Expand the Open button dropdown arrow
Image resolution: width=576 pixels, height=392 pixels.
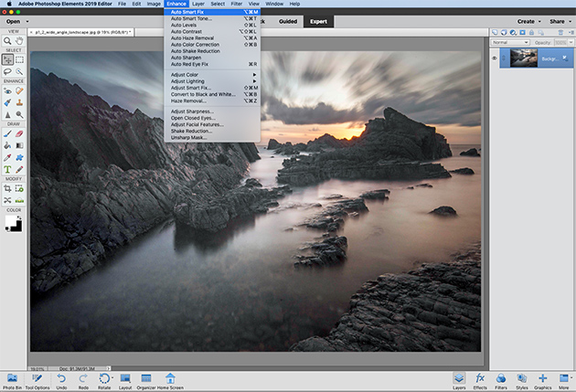[x=27, y=22]
